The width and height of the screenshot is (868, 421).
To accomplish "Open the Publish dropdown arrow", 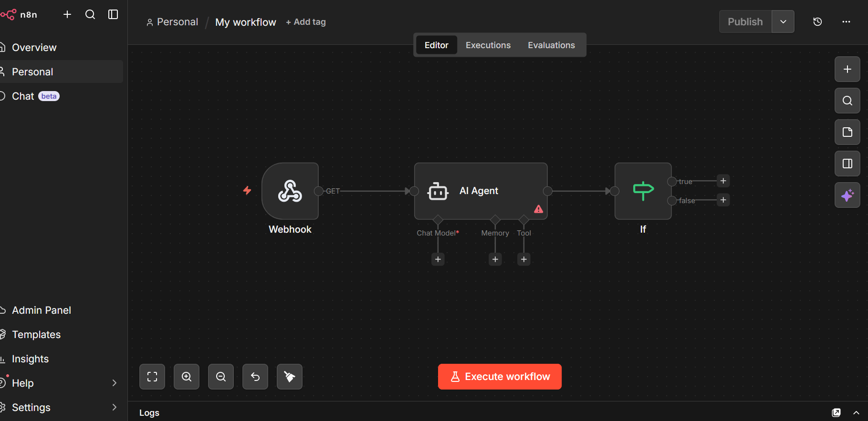I will point(783,21).
